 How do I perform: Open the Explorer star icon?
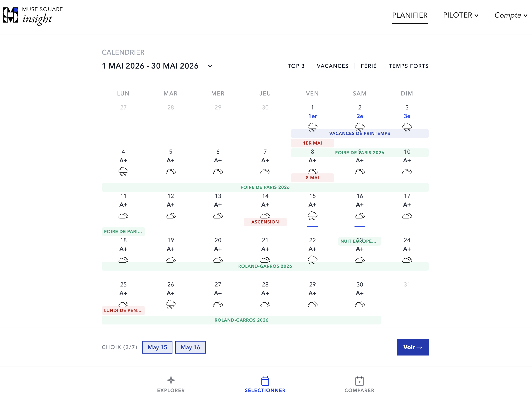pyautogui.click(x=171, y=380)
